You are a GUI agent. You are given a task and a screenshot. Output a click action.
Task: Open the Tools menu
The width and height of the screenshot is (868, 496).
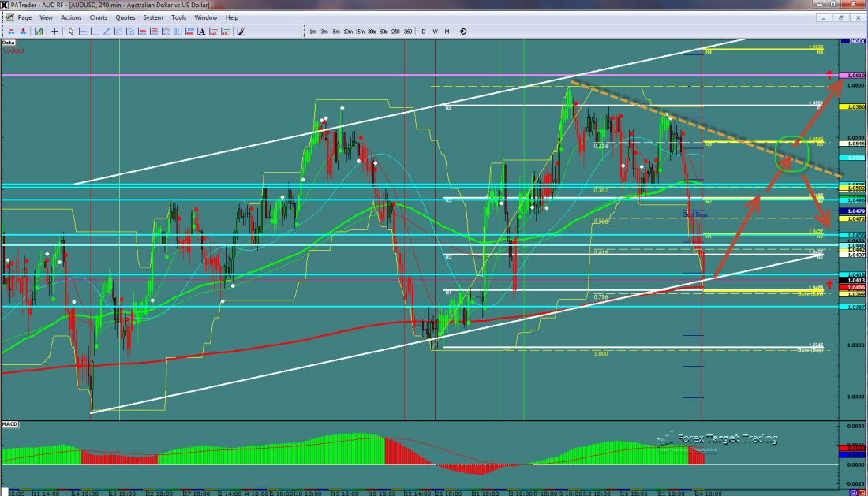(x=179, y=17)
